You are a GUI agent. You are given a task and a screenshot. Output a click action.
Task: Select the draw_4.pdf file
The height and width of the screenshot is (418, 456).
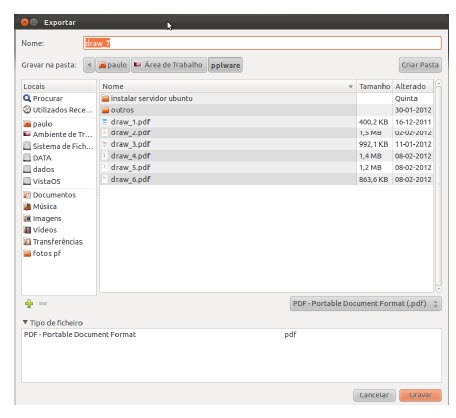[228, 156]
